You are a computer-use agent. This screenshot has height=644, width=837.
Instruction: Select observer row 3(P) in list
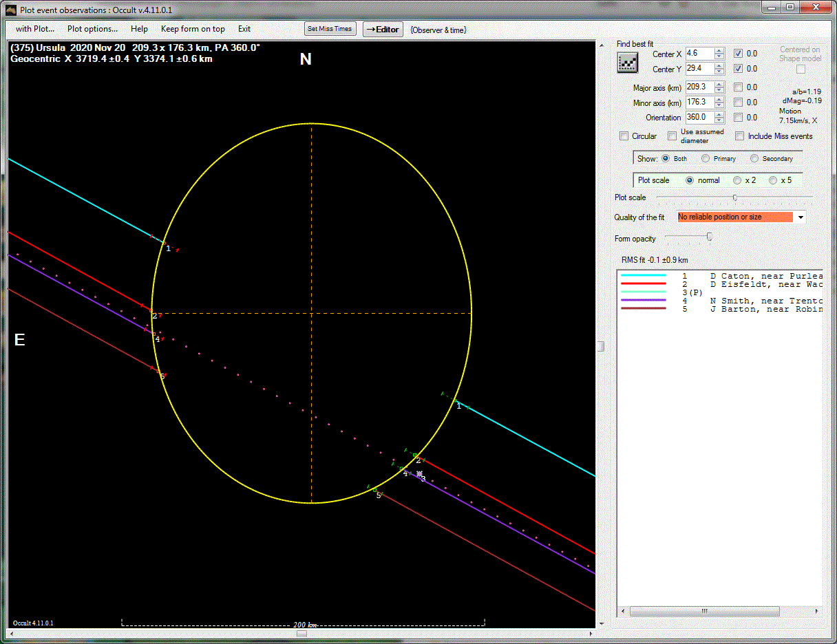click(720, 292)
